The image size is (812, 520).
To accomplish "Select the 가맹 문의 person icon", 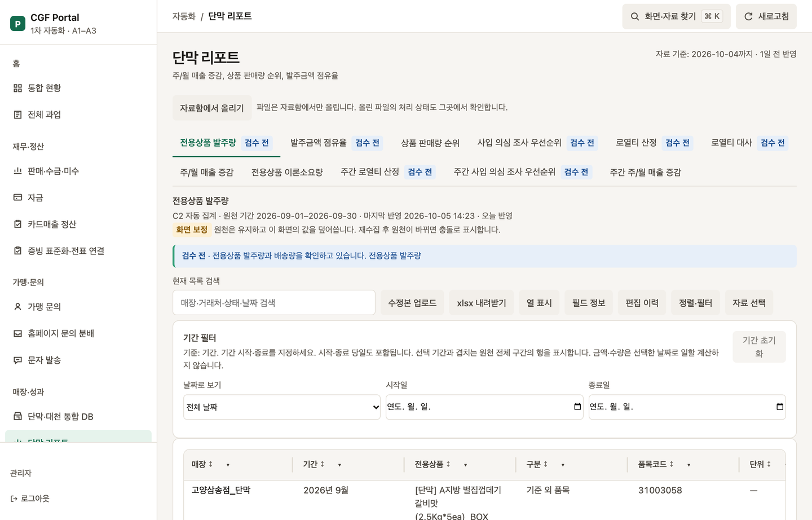I will coord(17,307).
